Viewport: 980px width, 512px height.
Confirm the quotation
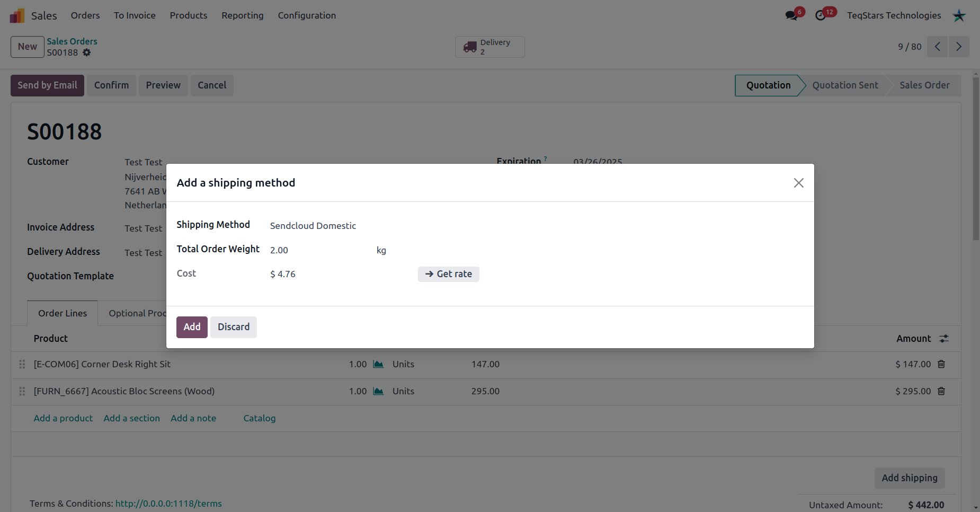pos(111,85)
